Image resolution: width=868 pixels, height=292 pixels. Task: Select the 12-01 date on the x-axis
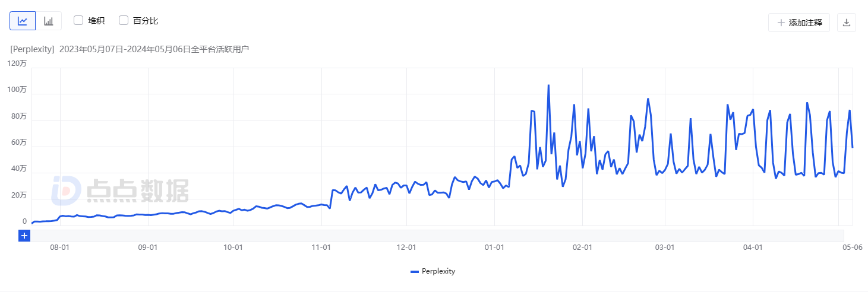[x=406, y=247]
